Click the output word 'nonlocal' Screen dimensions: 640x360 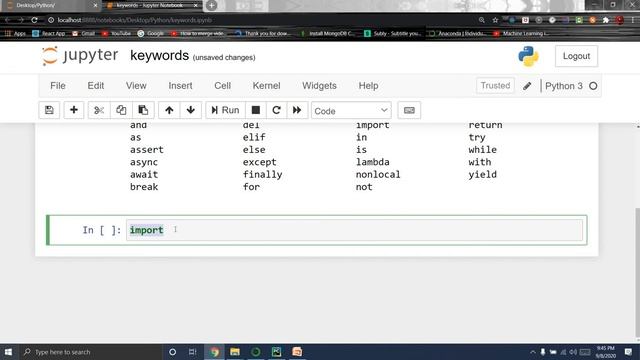coord(378,174)
